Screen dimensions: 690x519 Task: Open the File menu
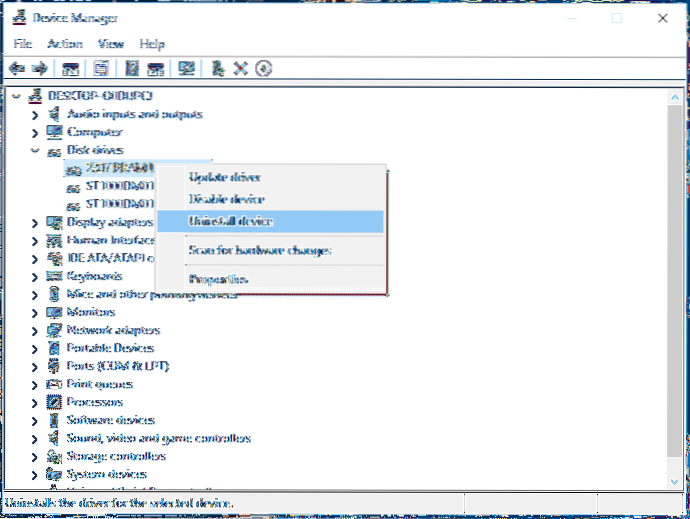click(22, 44)
